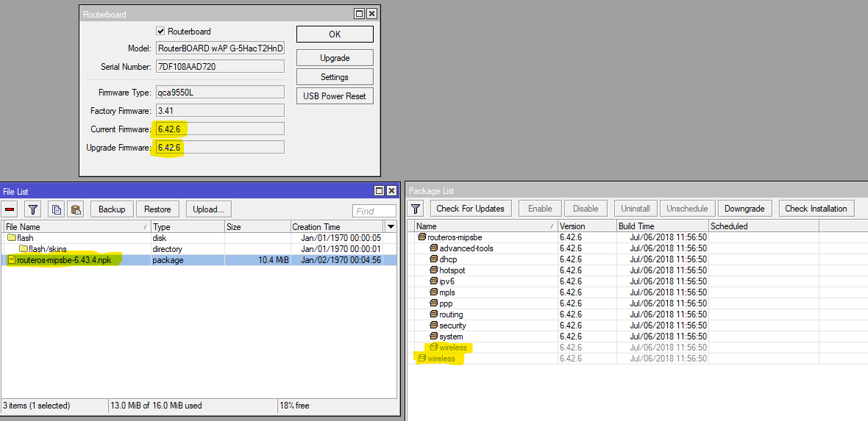
Task: Click the ppp package icon
Action: (x=434, y=303)
